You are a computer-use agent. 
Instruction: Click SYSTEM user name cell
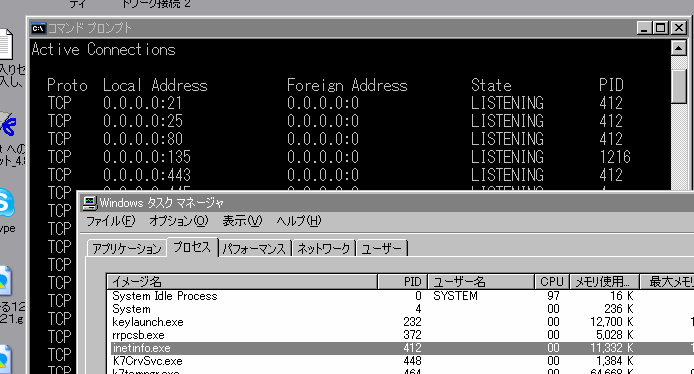[455, 296]
